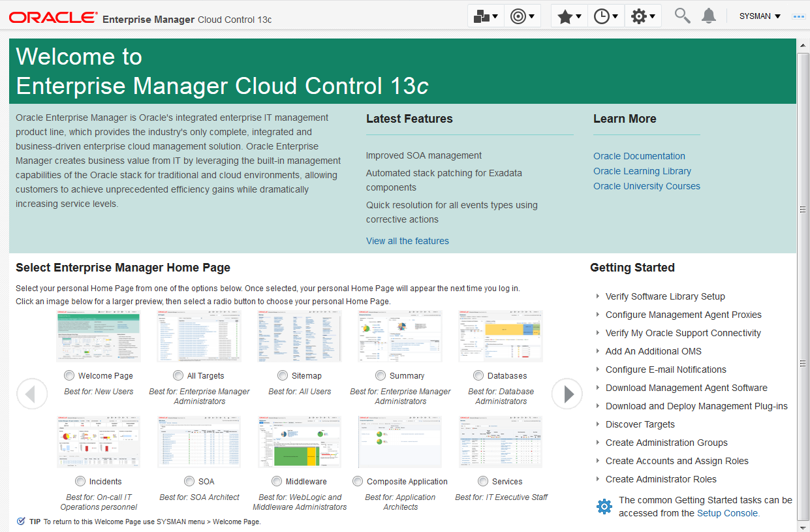Open the Favorites star icon
This screenshot has width=810, height=532.
tap(565, 15)
